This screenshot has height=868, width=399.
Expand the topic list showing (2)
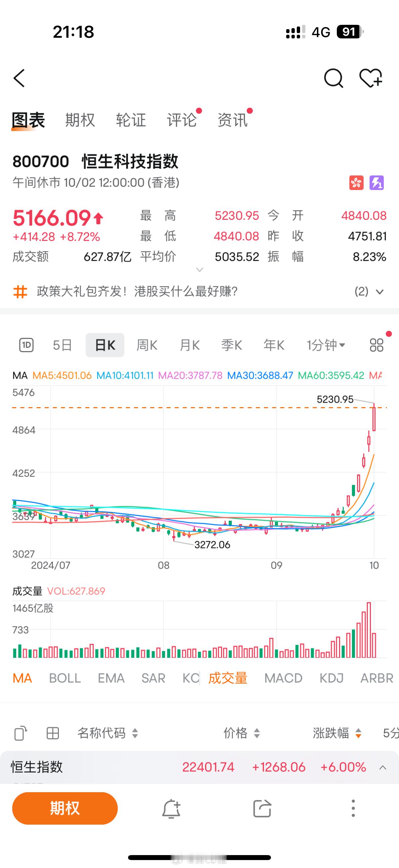coord(369,291)
